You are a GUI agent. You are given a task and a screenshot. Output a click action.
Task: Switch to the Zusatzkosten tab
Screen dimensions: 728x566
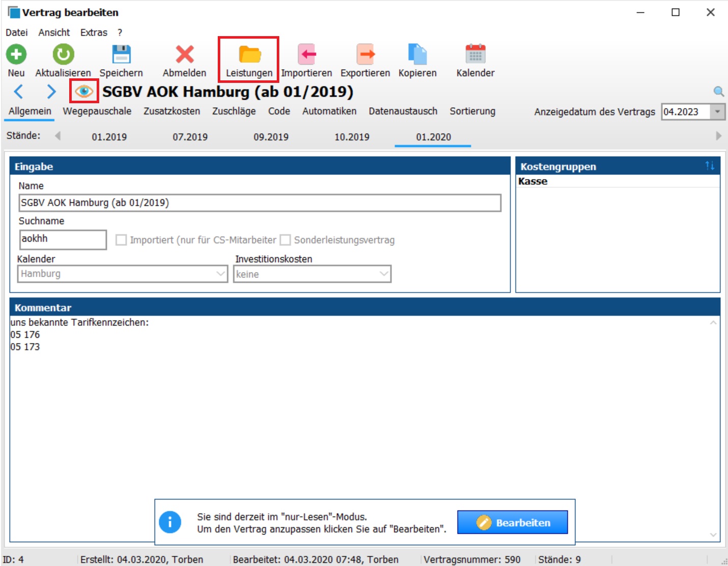(x=172, y=111)
